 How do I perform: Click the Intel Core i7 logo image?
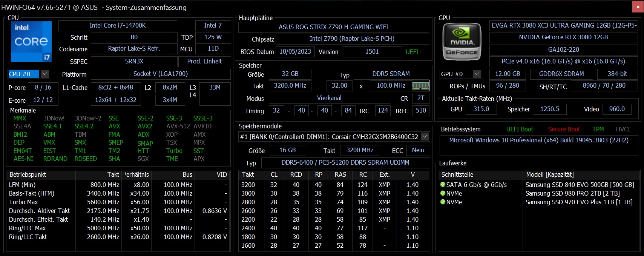click(31, 41)
